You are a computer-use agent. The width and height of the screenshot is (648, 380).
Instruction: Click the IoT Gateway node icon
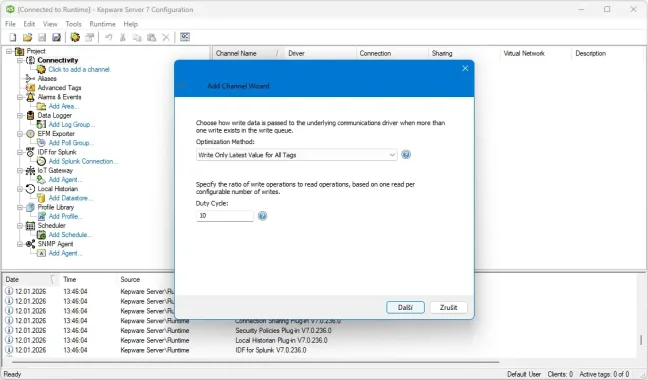tap(30, 171)
